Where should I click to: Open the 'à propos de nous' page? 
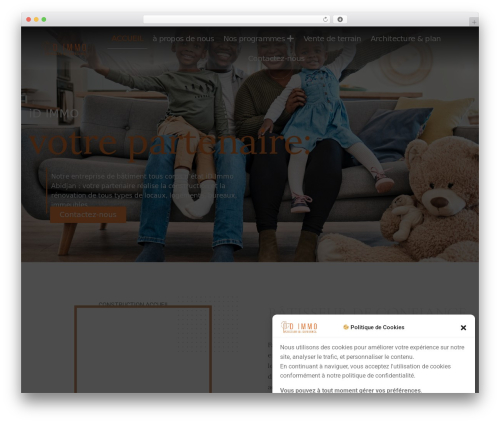click(183, 39)
